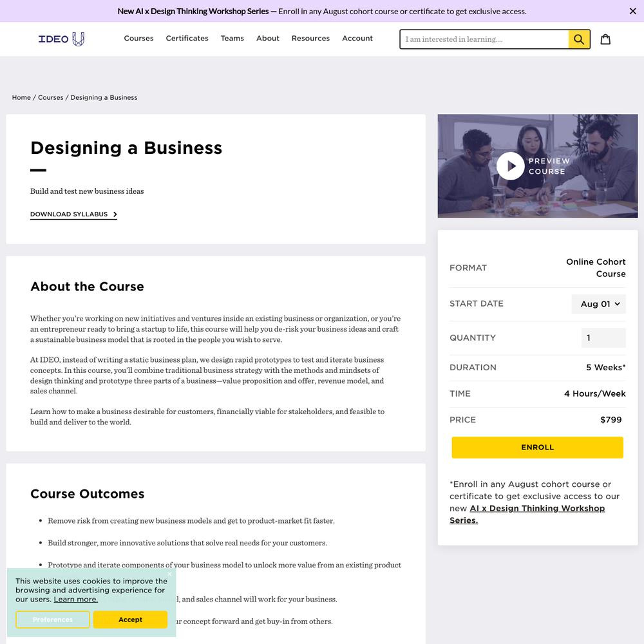Go to Home breadcrumb

[21, 97]
